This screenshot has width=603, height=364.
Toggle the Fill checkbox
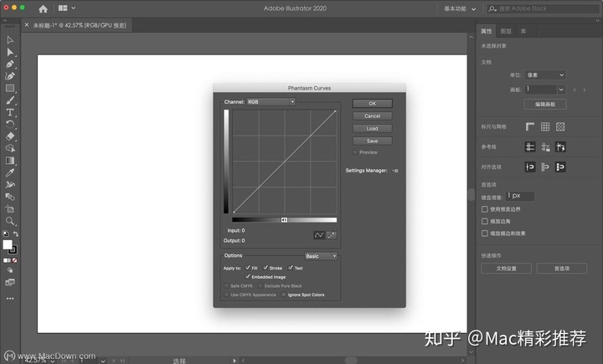(248, 268)
